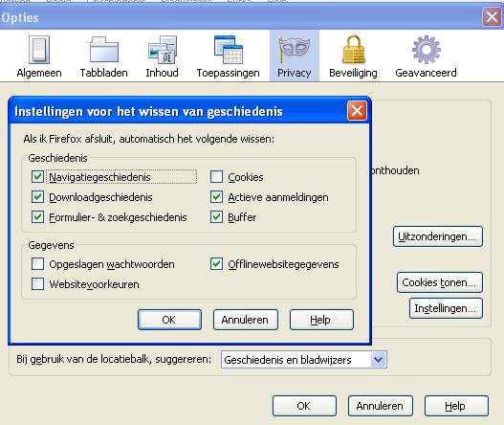
Task: Enable the Cookies checkbox
Action: click(217, 177)
